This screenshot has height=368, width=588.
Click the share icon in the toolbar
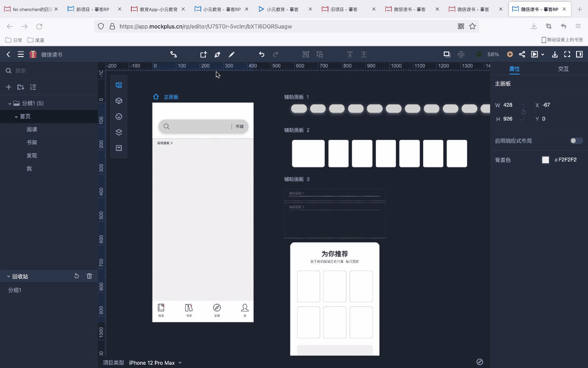click(x=522, y=54)
